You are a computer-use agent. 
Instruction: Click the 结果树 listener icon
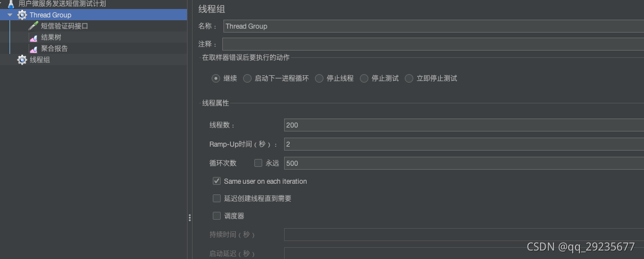tap(34, 38)
